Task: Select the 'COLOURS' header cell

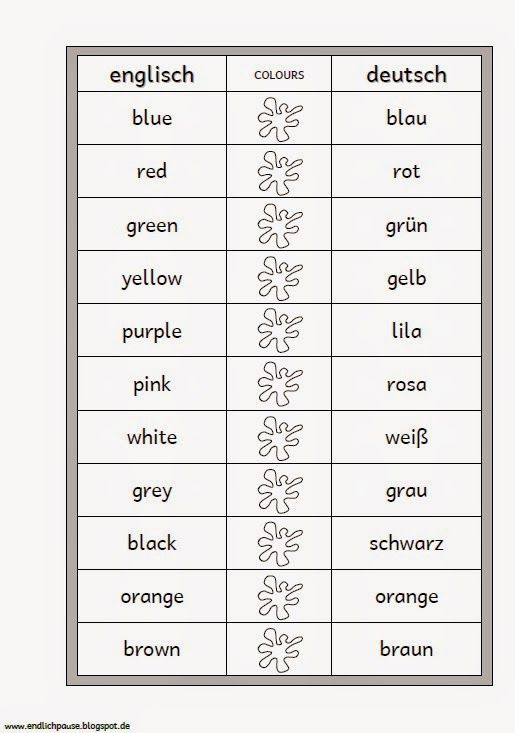Action: point(279,75)
